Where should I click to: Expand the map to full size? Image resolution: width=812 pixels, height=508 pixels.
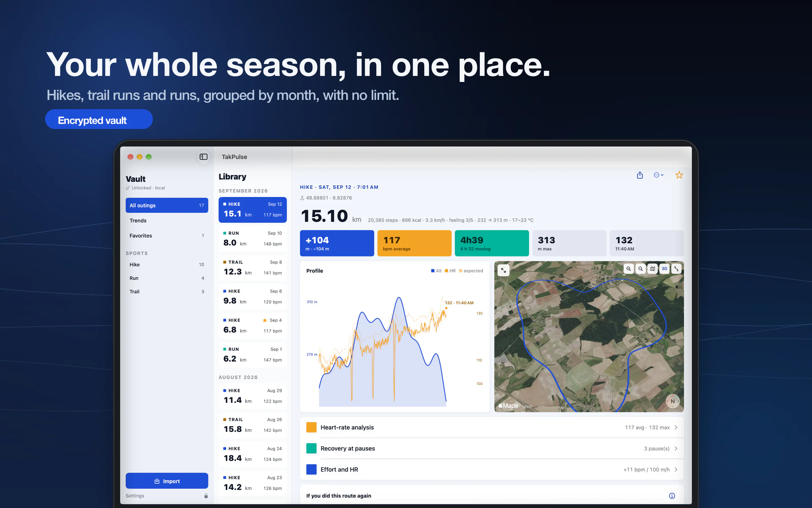pos(503,270)
